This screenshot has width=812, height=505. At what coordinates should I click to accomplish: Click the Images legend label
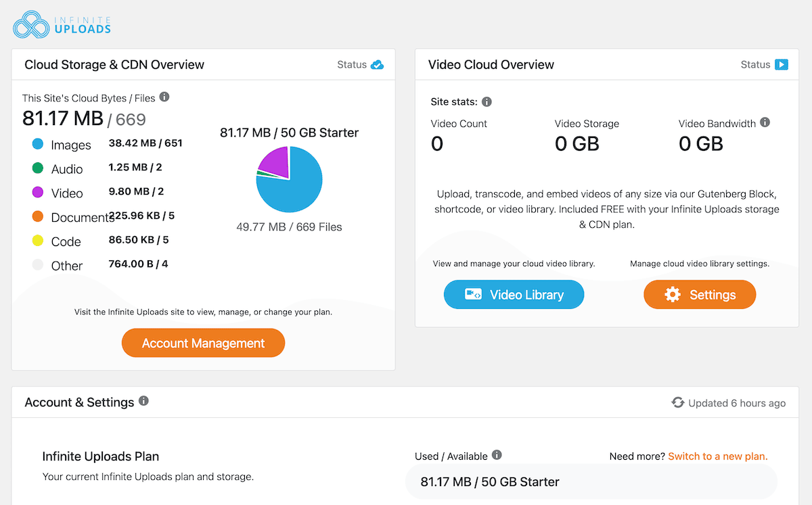tap(71, 145)
